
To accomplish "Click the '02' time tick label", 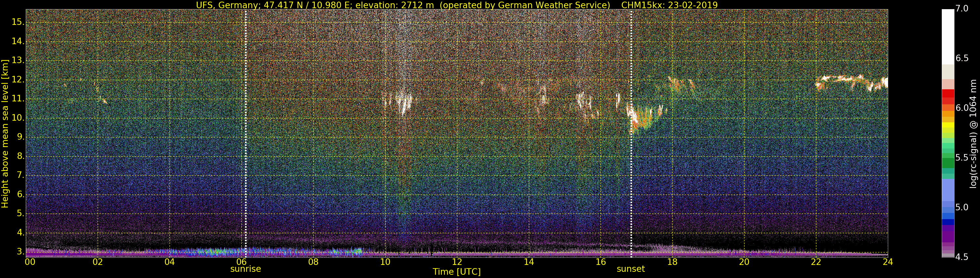I will [98, 262].
